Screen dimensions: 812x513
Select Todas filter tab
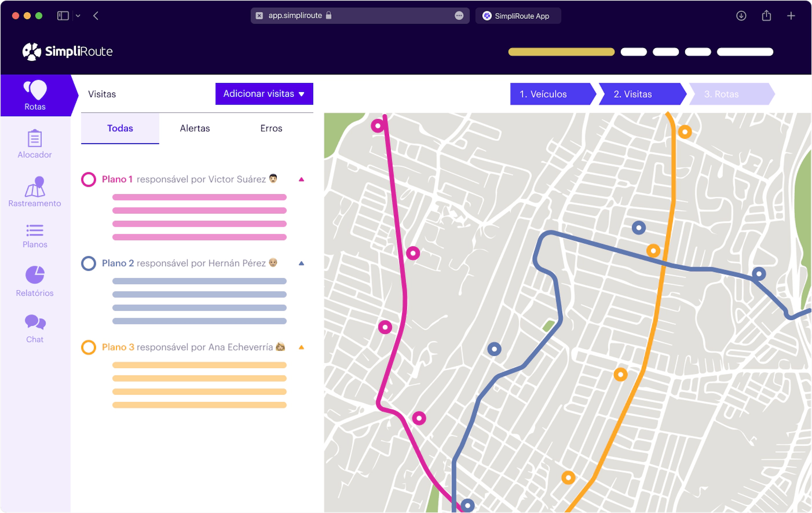(x=121, y=128)
